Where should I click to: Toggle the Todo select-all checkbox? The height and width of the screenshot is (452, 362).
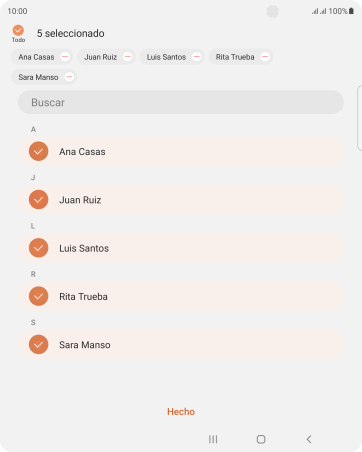(x=18, y=30)
